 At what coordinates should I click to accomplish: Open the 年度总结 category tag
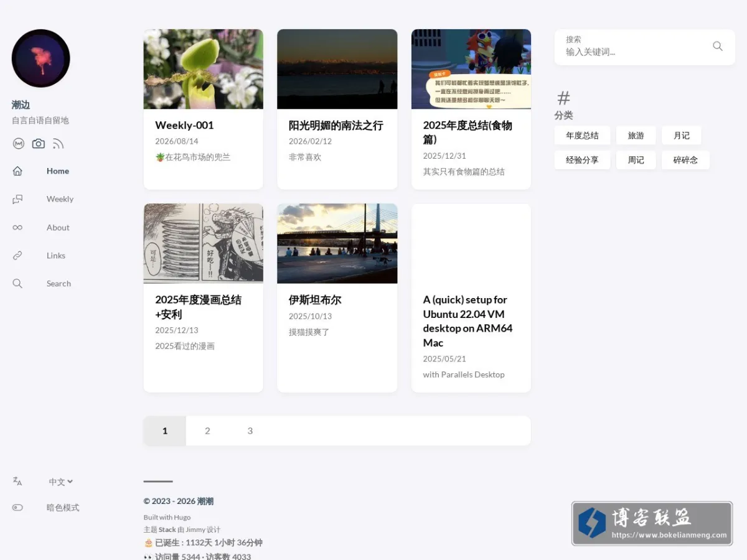[582, 135]
